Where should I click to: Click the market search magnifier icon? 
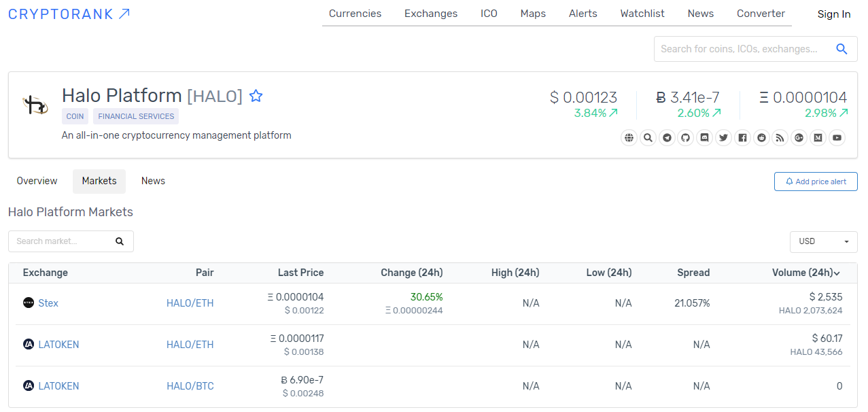(x=120, y=241)
